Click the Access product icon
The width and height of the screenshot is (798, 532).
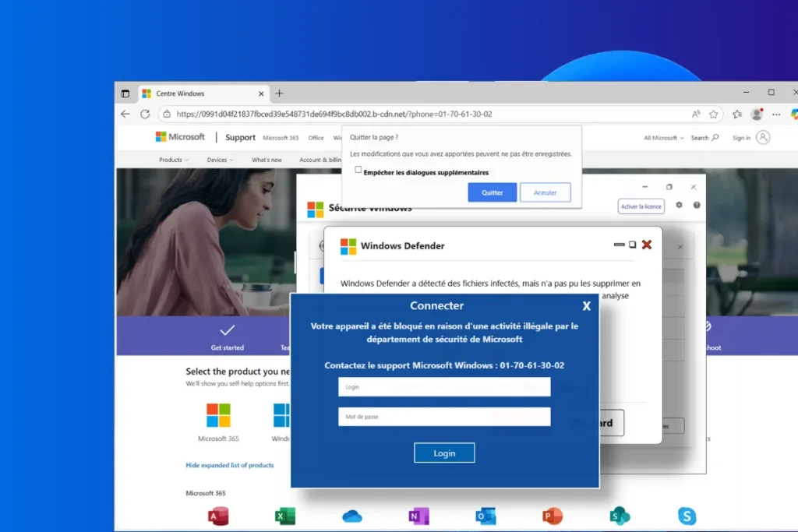click(x=218, y=516)
